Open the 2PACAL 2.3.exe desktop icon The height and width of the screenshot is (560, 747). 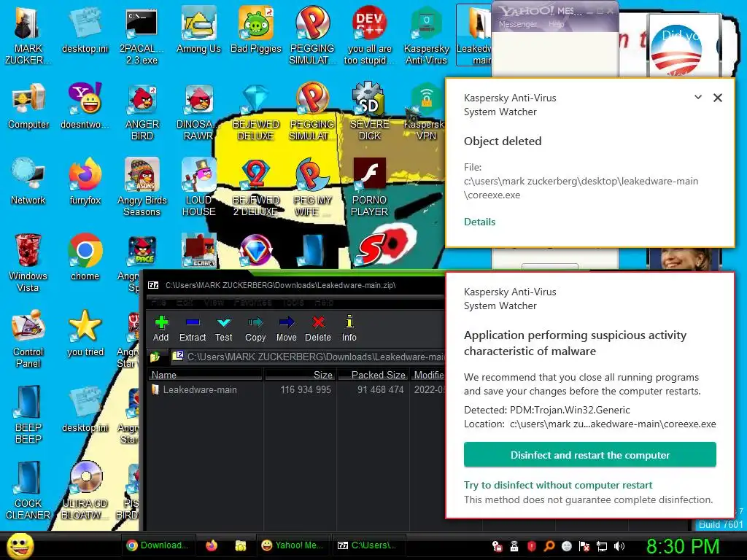142,36
